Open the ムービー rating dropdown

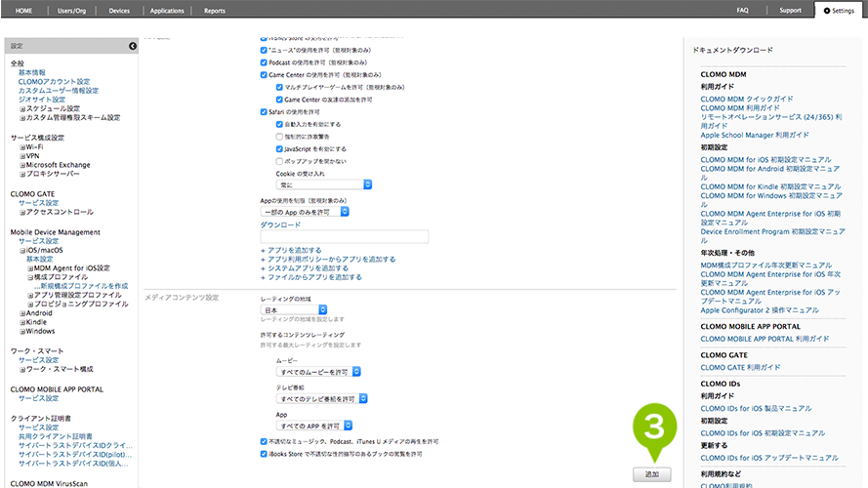point(318,372)
